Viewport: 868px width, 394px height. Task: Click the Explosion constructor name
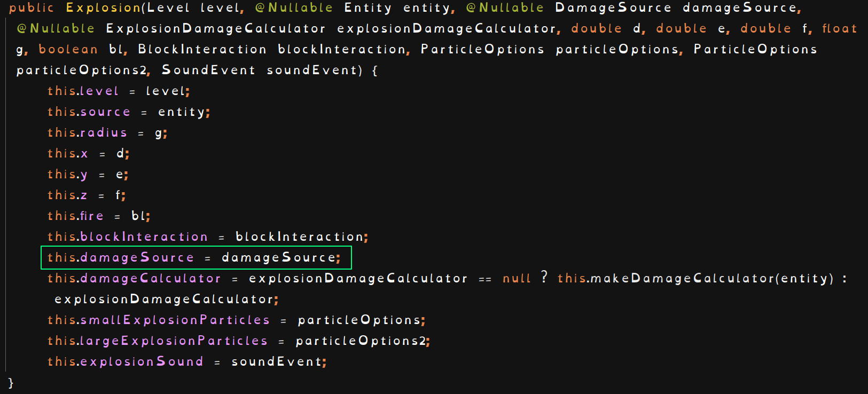[x=103, y=8]
